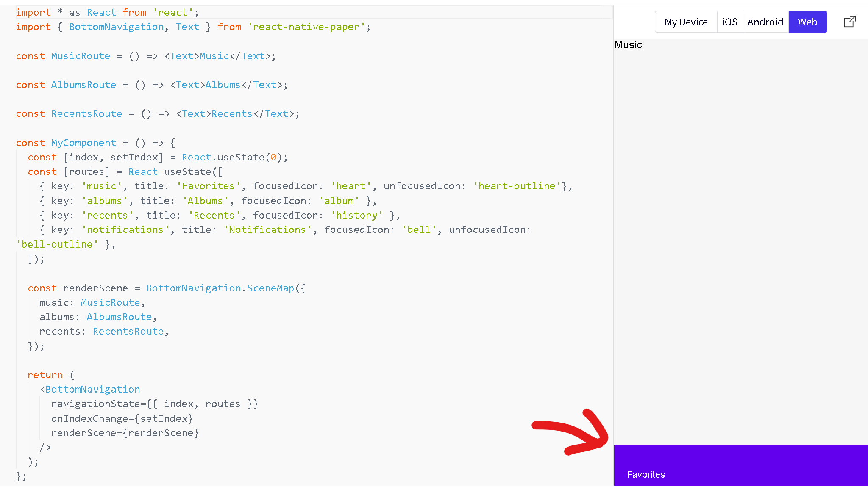The width and height of the screenshot is (868, 487).
Task: Click the Music heading in the preview
Action: (x=628, y=45)
